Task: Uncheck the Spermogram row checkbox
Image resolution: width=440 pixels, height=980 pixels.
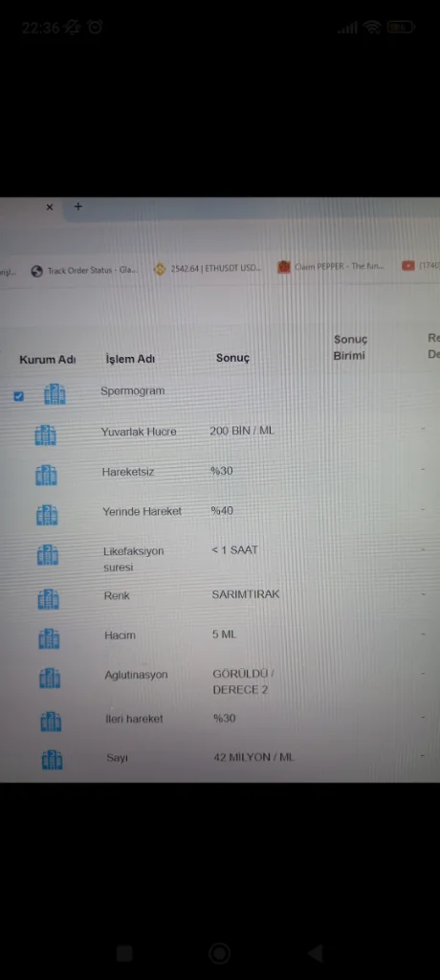Action: pos(19,395)
